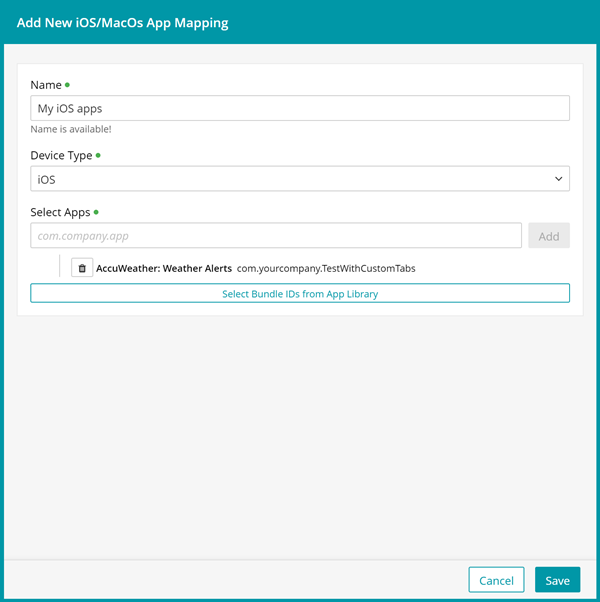600x602 pixels.
Task: Delete the AccuWeather app with trash icon
Action: [82, 268]
